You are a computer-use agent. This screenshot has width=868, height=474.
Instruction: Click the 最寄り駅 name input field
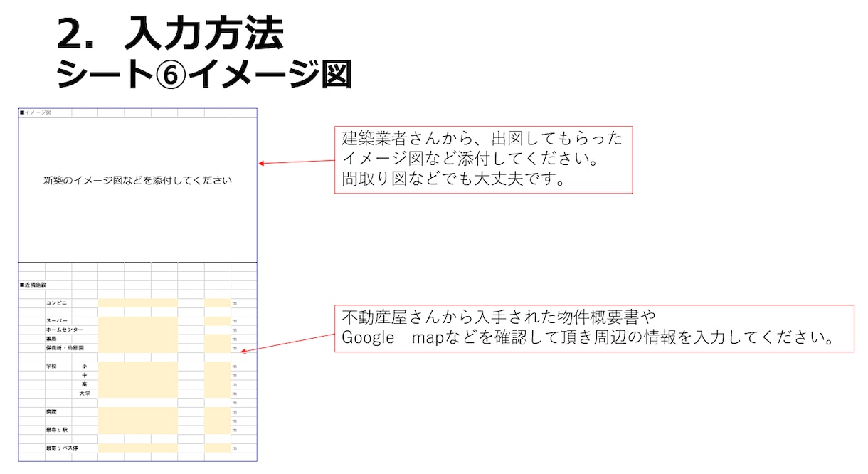[138, 430]
